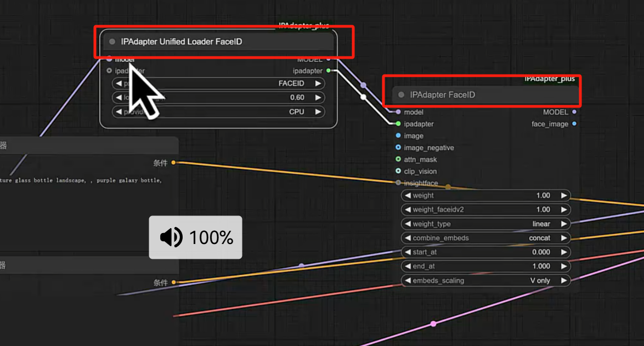Open the combine_embeds concat selector
The width and height of the screenshot is (644, 346).
pyautogui.click(x=486, y=239)
